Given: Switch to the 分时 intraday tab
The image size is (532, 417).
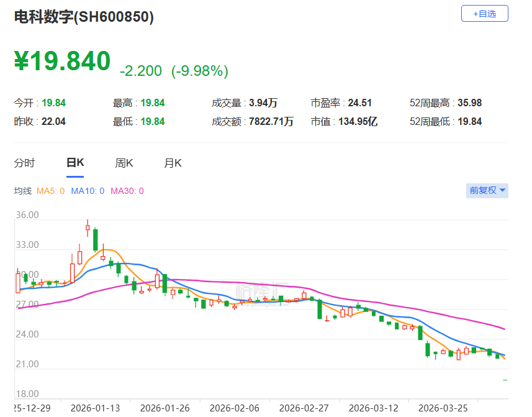Looking at the screenshot, I should point(24,163).
